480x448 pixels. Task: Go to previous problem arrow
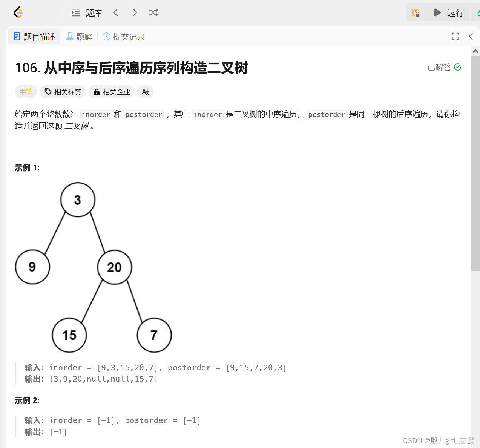[116, 12]
